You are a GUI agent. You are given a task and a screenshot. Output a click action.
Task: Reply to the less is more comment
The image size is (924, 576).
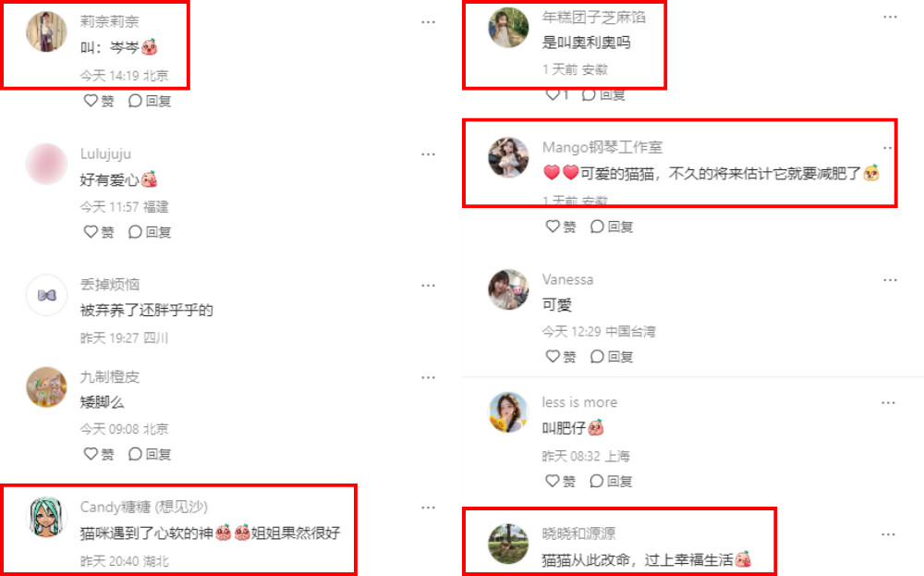point(611,481)
